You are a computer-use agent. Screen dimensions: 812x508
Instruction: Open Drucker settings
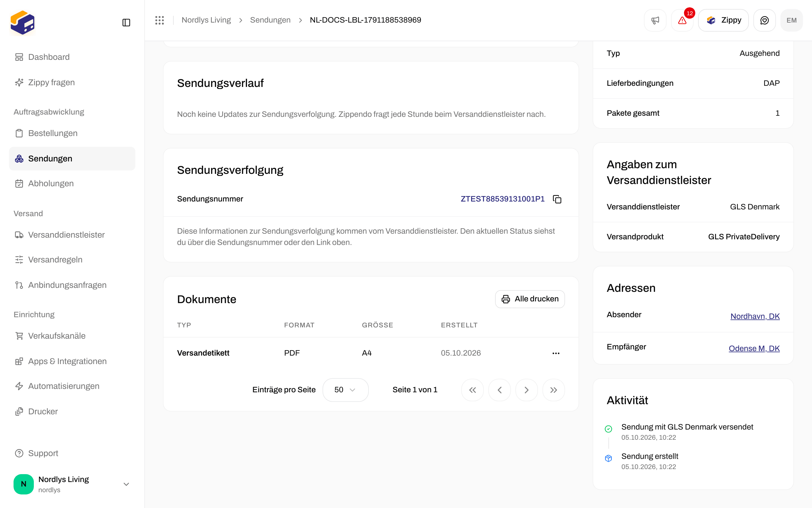coord(72,411)
